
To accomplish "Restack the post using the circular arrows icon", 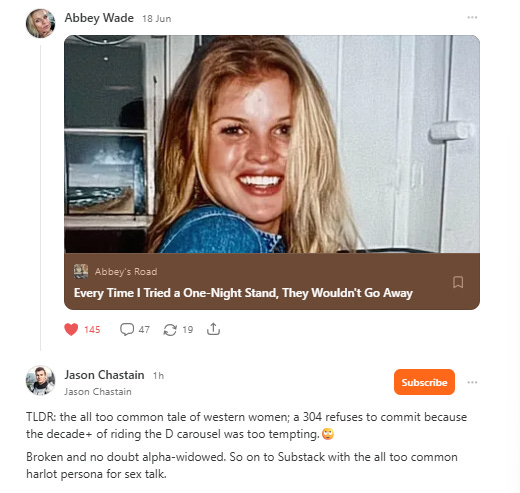I will click(170, 330).
